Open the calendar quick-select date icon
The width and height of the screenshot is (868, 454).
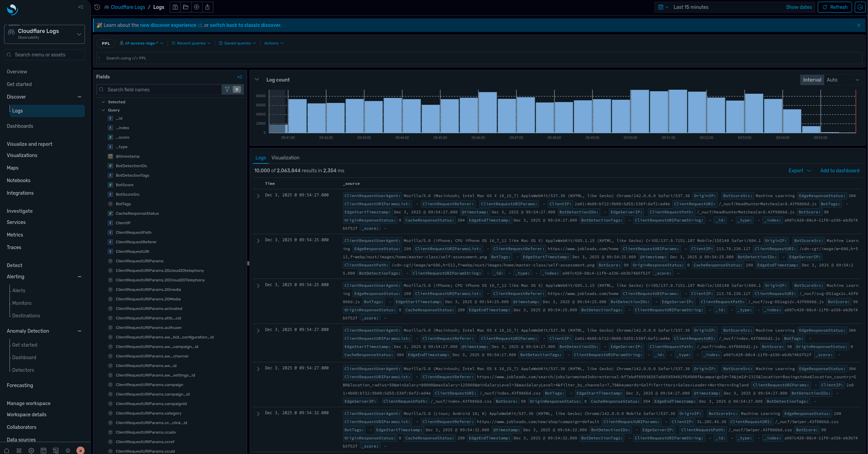coord(663,7)
